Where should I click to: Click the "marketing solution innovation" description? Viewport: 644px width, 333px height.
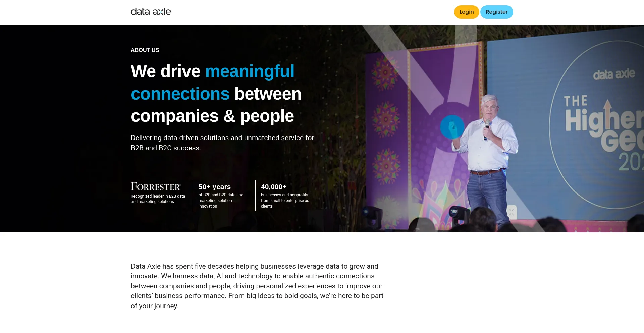(221, 201)
